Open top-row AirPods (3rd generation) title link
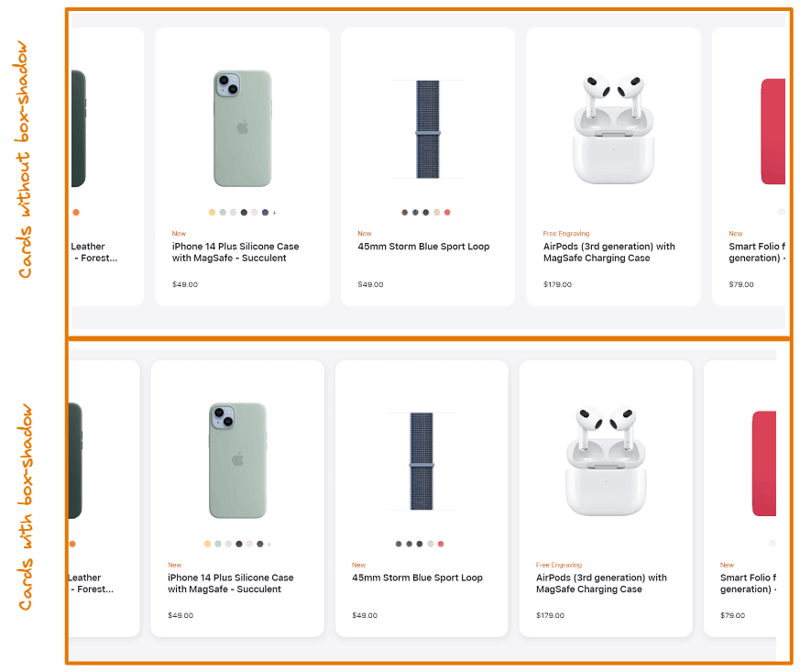 pos(608,252)
